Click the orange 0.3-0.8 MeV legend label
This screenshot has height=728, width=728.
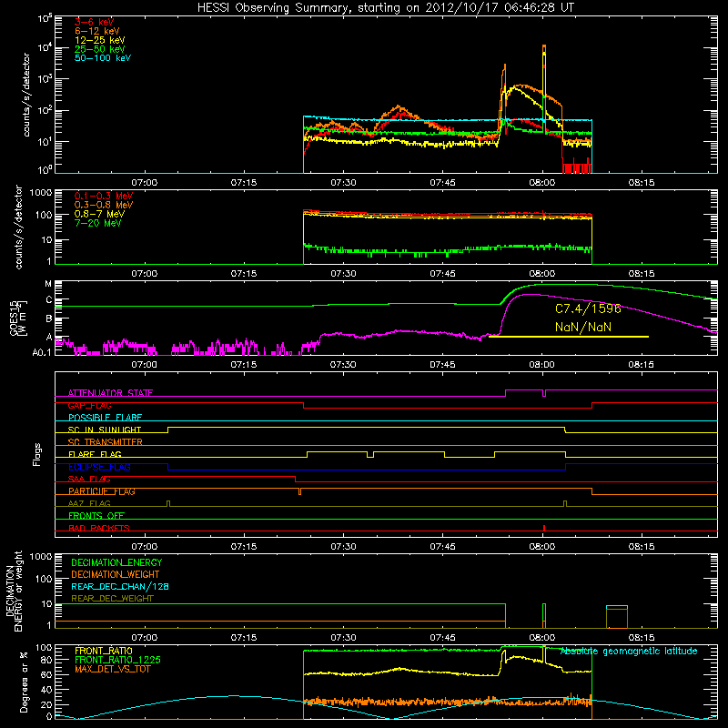coord(104,205)
